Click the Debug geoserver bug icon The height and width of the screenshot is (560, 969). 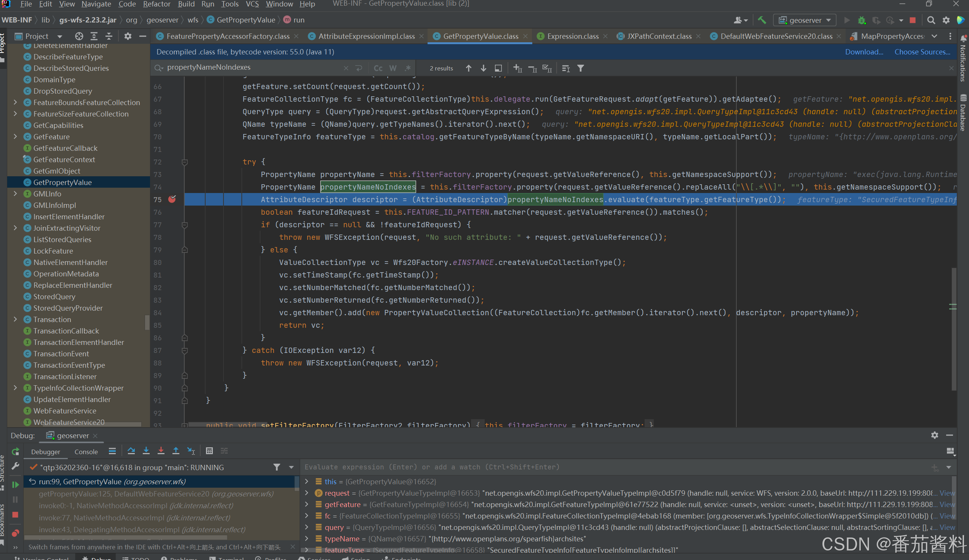pos(862,20)
